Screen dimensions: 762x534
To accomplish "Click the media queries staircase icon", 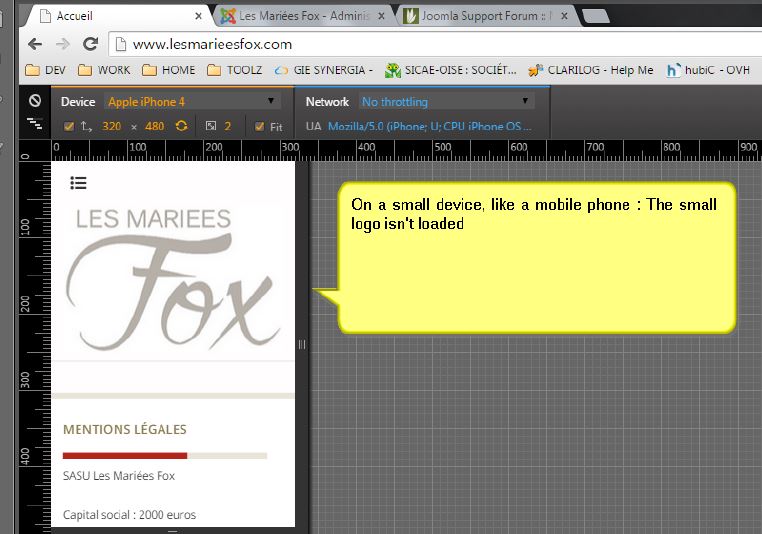I will point(35,123).
